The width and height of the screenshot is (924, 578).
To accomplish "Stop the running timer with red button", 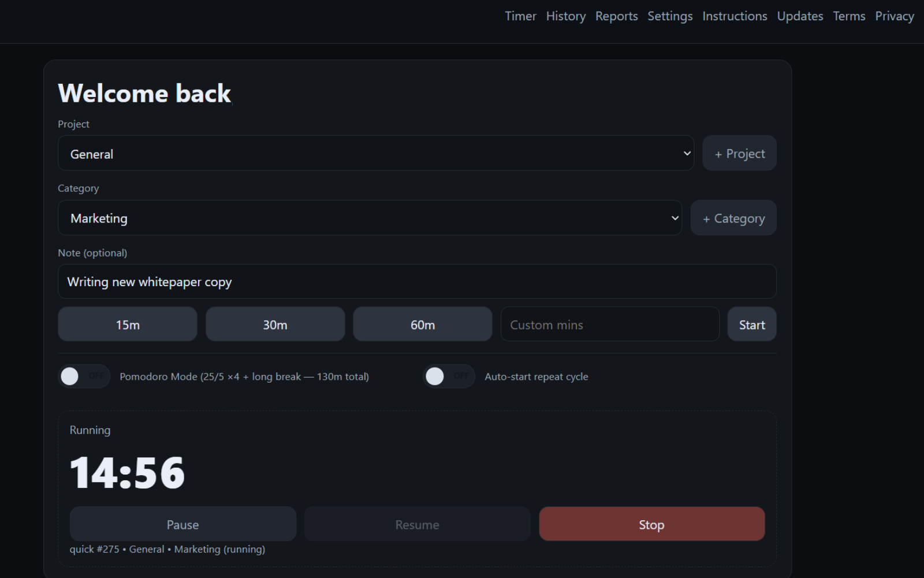I will tap(651, 524).
